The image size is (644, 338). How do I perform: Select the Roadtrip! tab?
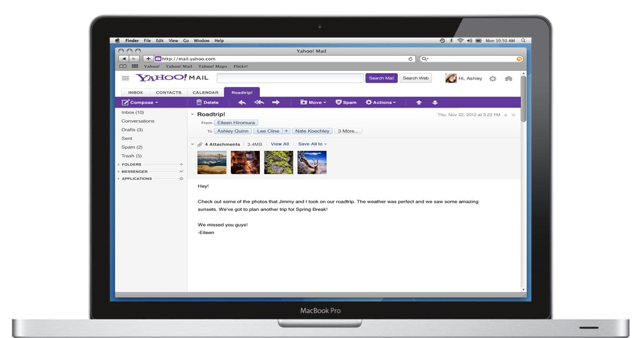tap(242, 92)
